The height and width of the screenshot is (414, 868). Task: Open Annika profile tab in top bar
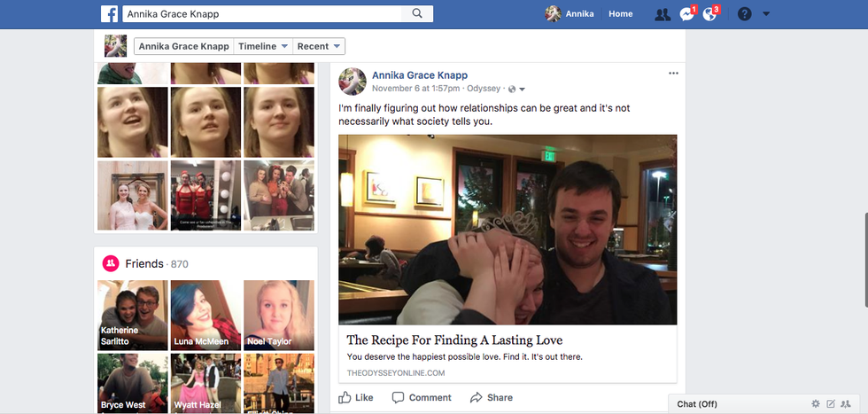[x=570, y=14]
